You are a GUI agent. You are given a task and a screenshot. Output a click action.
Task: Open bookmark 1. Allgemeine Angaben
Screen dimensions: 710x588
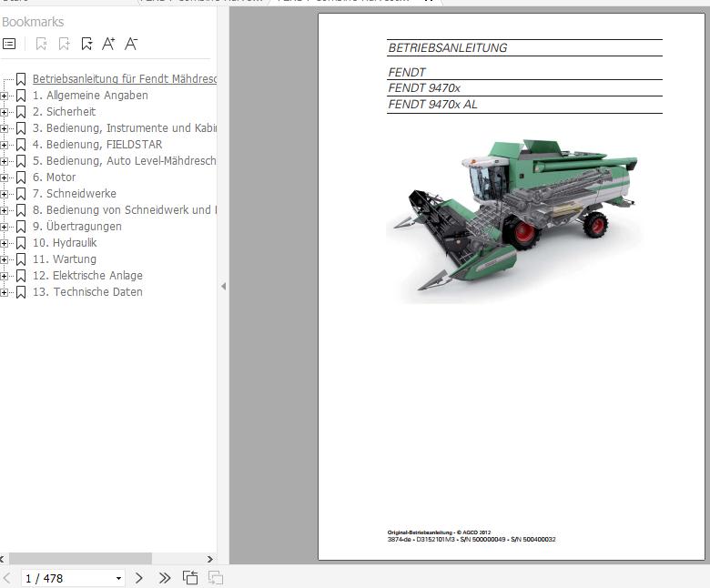point(90,96)
